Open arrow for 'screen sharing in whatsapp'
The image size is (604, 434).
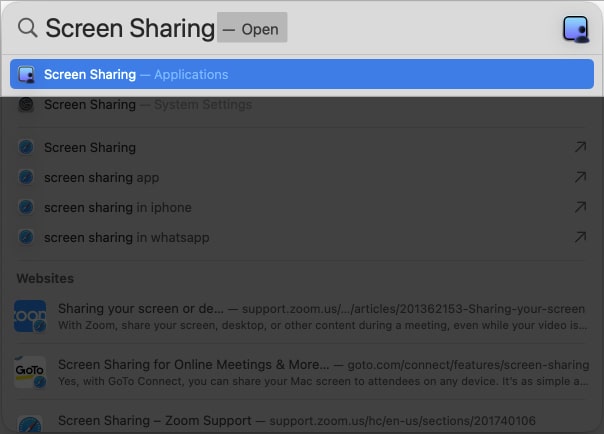(x=580, y=237)
